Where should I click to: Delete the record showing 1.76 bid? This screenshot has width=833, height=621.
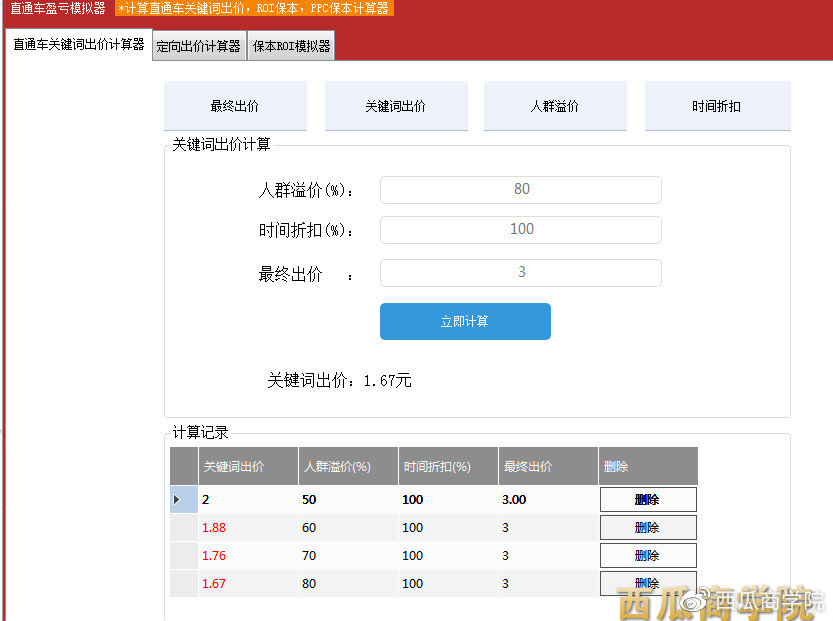click(x=646, y=555)
